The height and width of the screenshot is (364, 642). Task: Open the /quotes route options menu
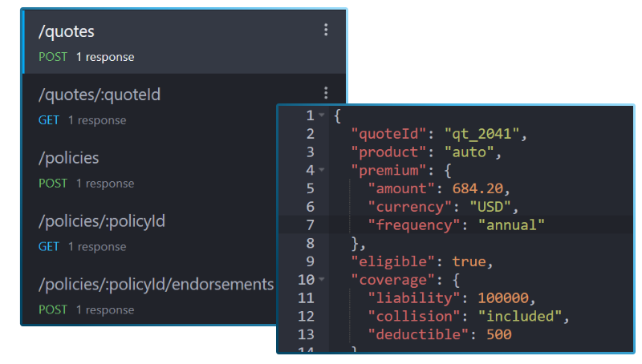coord(326,30)
